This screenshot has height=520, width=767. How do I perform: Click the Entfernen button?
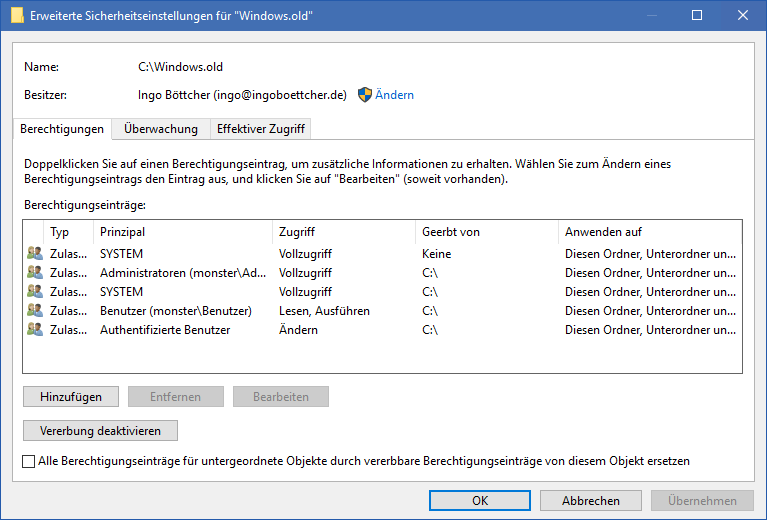pyautogui.click(x=176, y=397)
